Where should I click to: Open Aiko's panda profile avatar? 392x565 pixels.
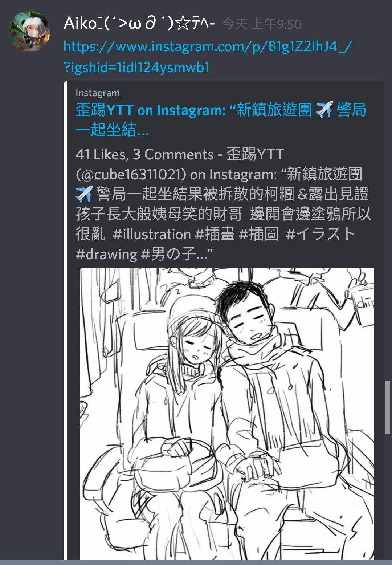click(29, 31)
